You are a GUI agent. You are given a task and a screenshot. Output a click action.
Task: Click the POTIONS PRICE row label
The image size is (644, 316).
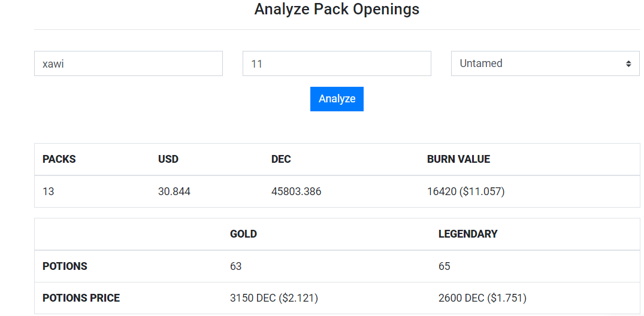tap(81, 298)
